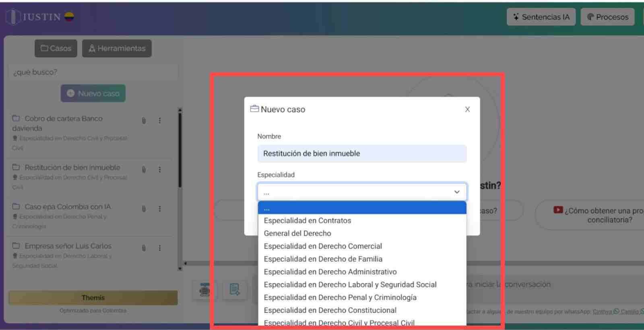Click the Cinthya WhatsApp link
Screen dimensions: 644x330
(x=606, y=312)
